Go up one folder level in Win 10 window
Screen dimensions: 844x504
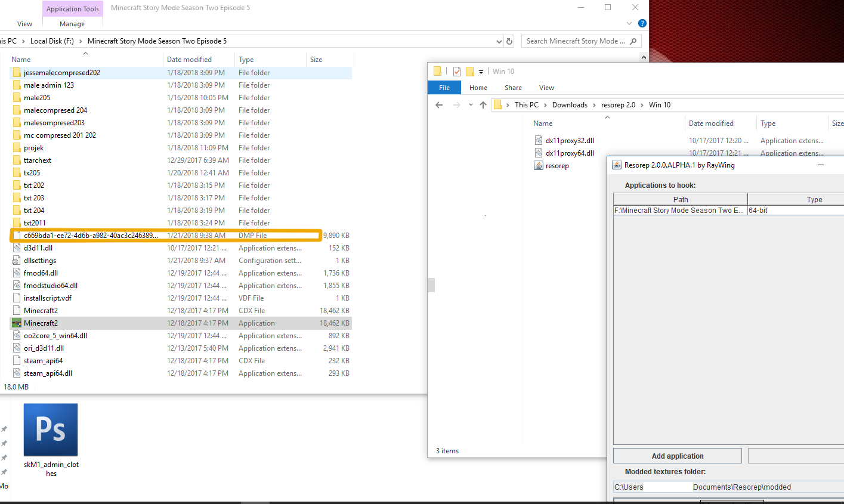point(483,105)
